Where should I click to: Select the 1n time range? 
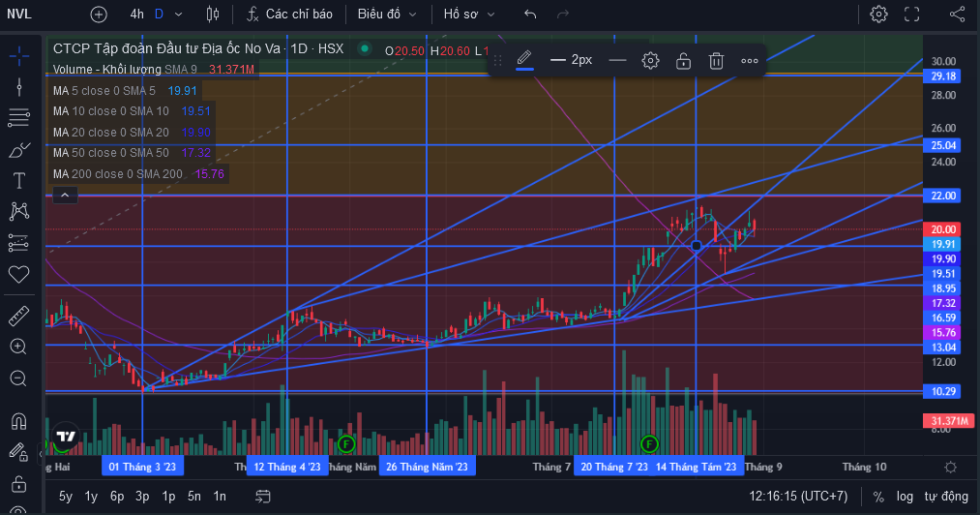click(220, 497)
